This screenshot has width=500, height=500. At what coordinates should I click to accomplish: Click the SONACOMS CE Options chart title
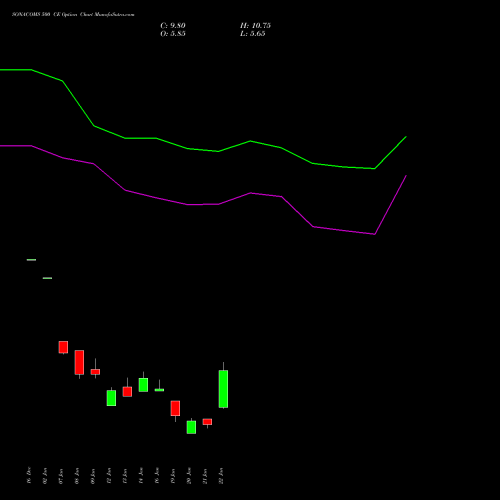[73, 15]
